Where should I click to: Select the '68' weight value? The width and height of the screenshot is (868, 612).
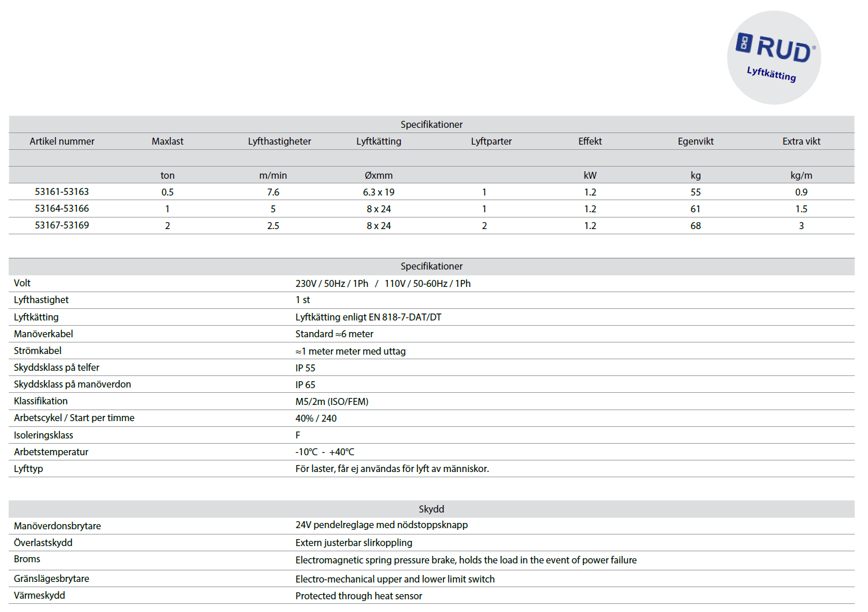pos(696,226)
